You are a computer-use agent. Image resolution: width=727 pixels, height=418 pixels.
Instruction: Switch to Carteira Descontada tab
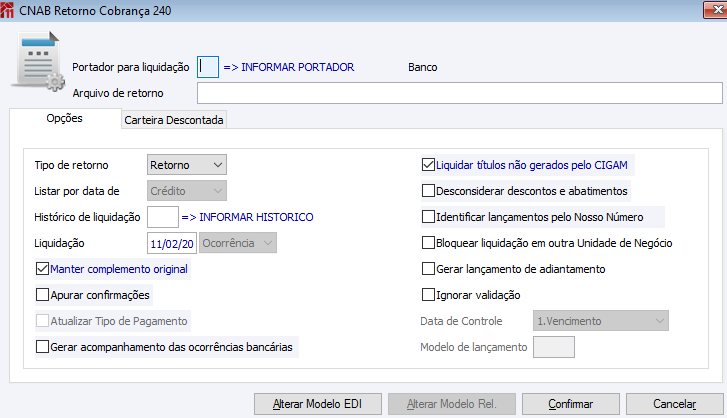(x=174, y=120)
